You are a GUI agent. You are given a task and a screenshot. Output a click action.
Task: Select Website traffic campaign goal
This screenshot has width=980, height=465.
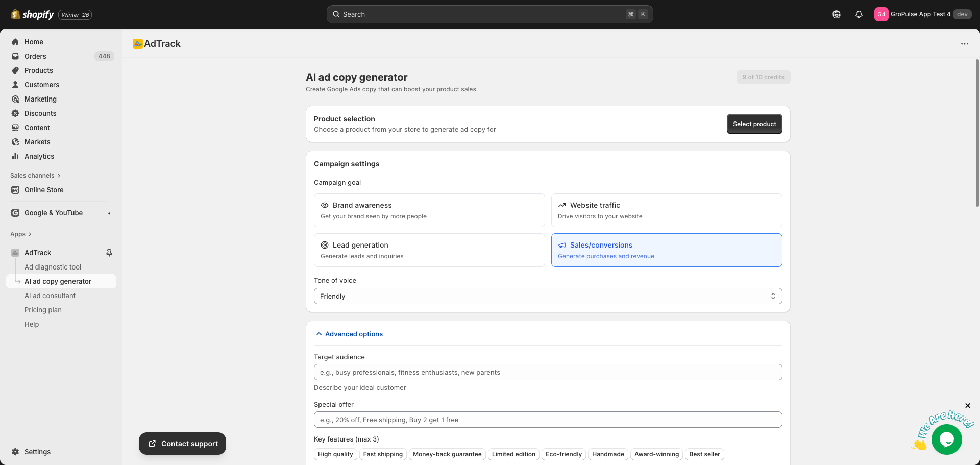(666, 210)
